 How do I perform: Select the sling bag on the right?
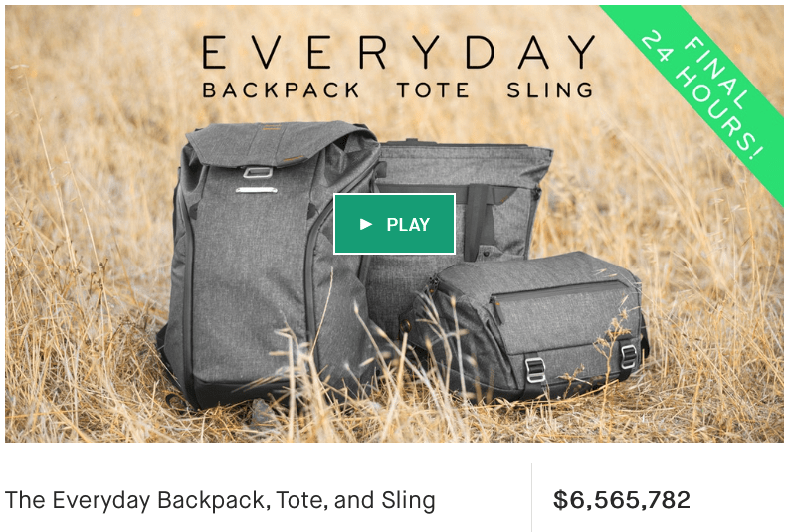[527, 328]
